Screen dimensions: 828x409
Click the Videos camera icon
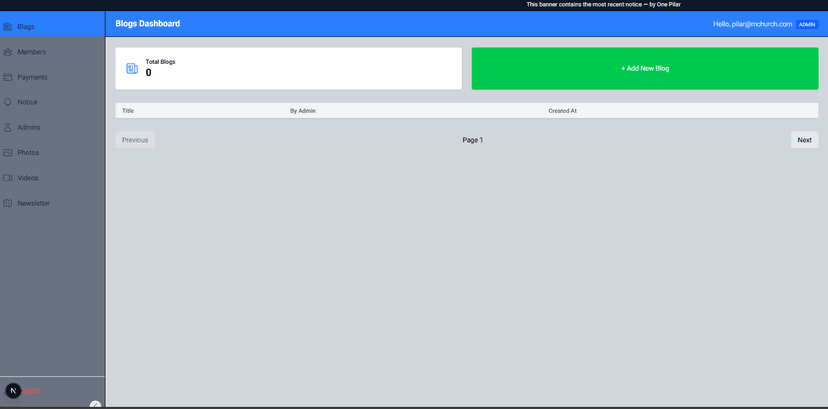click(7, 178)
